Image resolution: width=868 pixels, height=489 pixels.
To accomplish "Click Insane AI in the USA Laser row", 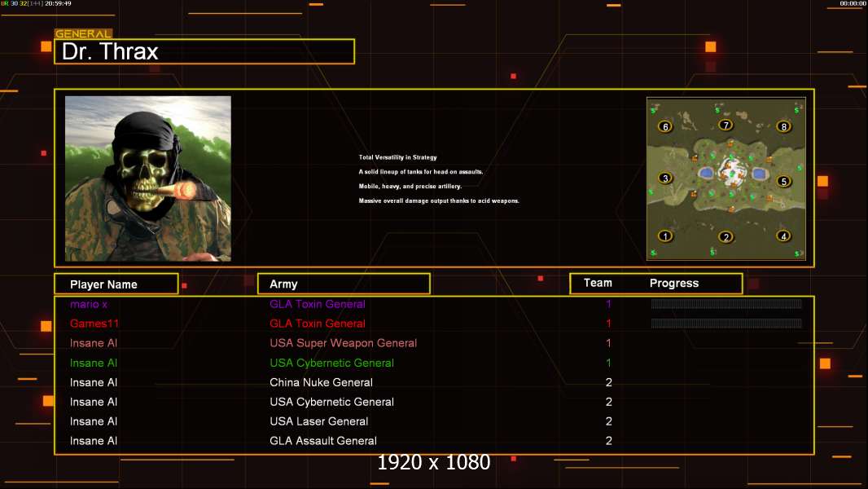I will [x=94, y=421].
